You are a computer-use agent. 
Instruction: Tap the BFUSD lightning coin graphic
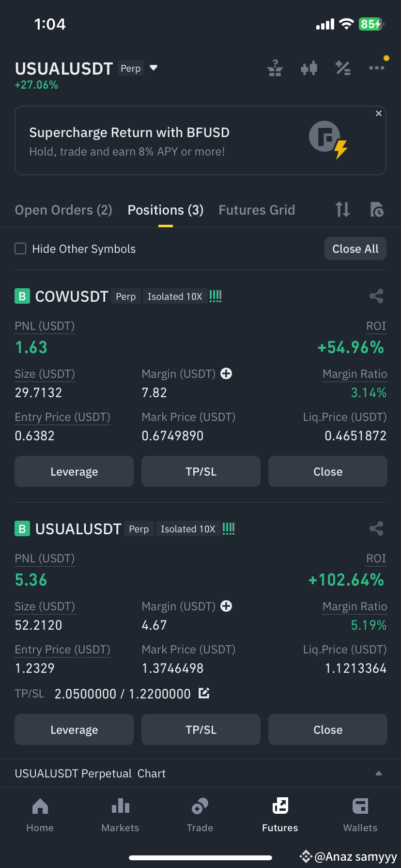[x=329, y=139]
